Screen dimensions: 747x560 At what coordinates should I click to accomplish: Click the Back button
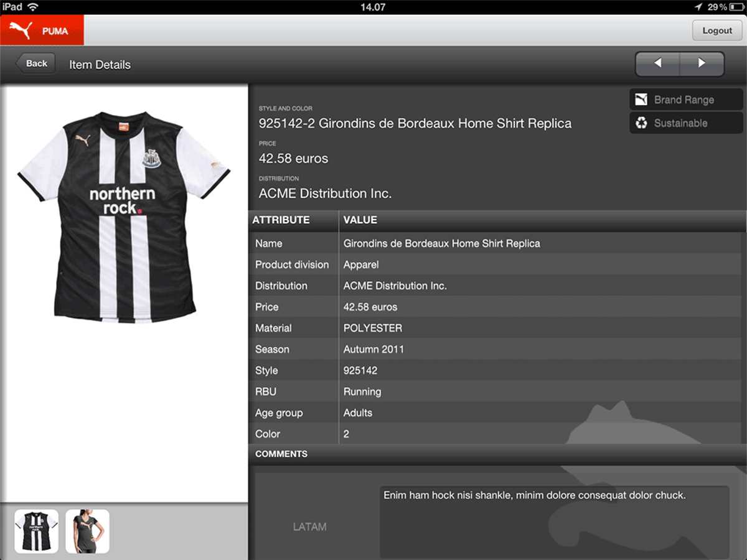coord(35,63)
